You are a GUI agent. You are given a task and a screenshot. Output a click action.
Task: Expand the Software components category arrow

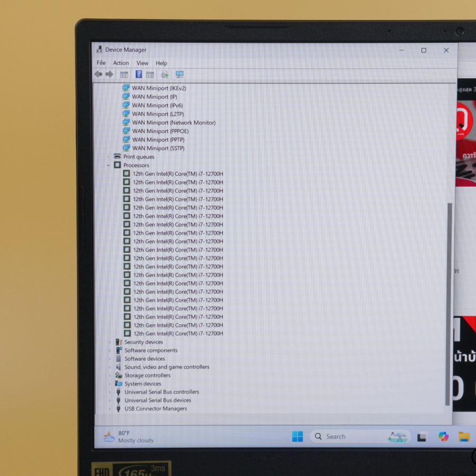110,350
